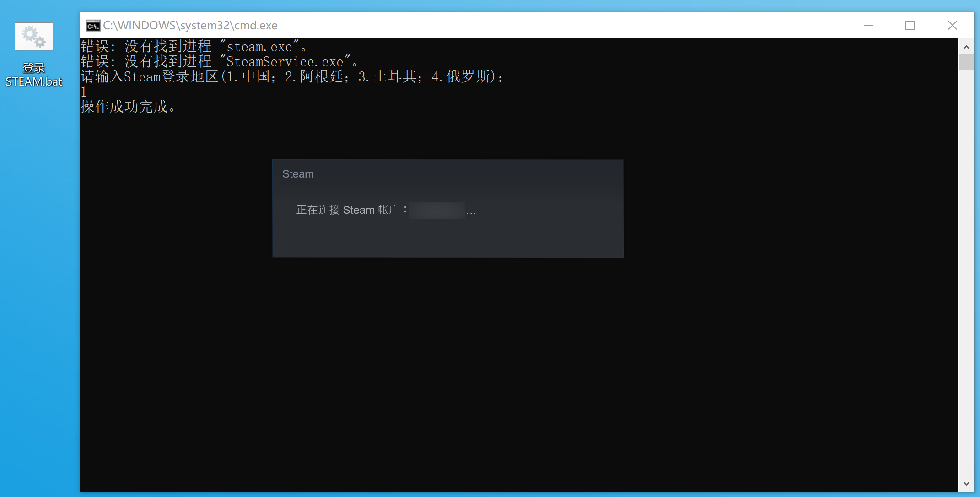This screenshot has width=980, height=497.
Task: Click the entered value "1" in console
Action: pyautogui.click(x=84, y=92)
